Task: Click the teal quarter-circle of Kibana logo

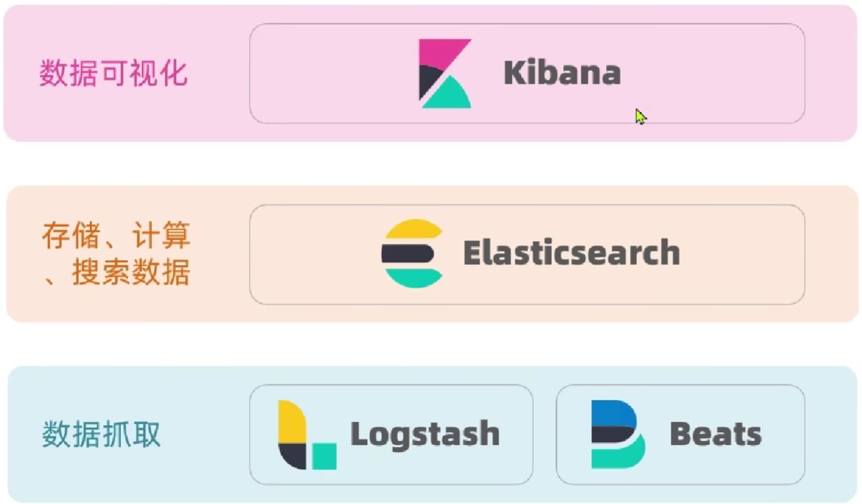Action: coord(449,96)
